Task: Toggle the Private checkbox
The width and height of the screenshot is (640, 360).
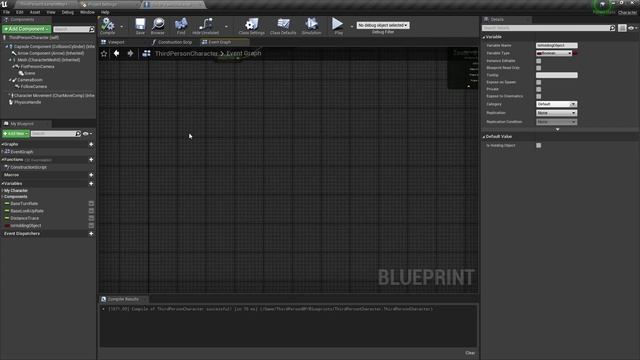Action: click(x=538, y=89)
